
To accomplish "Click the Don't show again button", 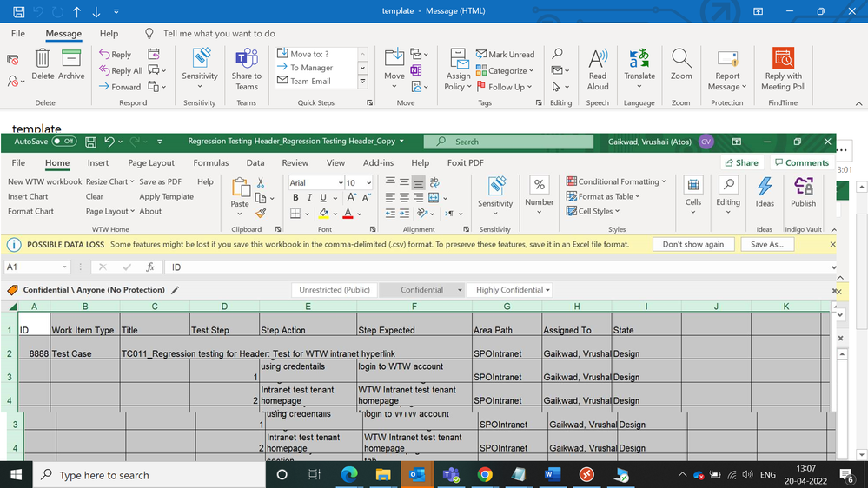I will [692, 245].
